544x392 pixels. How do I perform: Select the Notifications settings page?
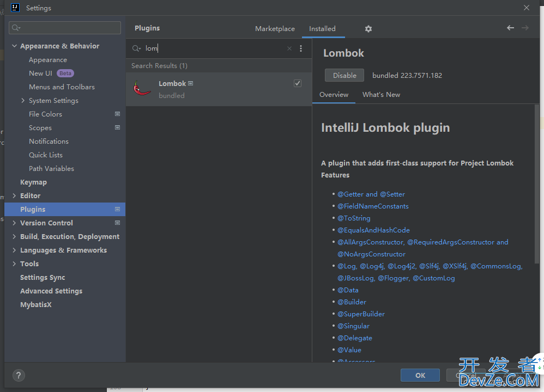[x=49, y=142]
